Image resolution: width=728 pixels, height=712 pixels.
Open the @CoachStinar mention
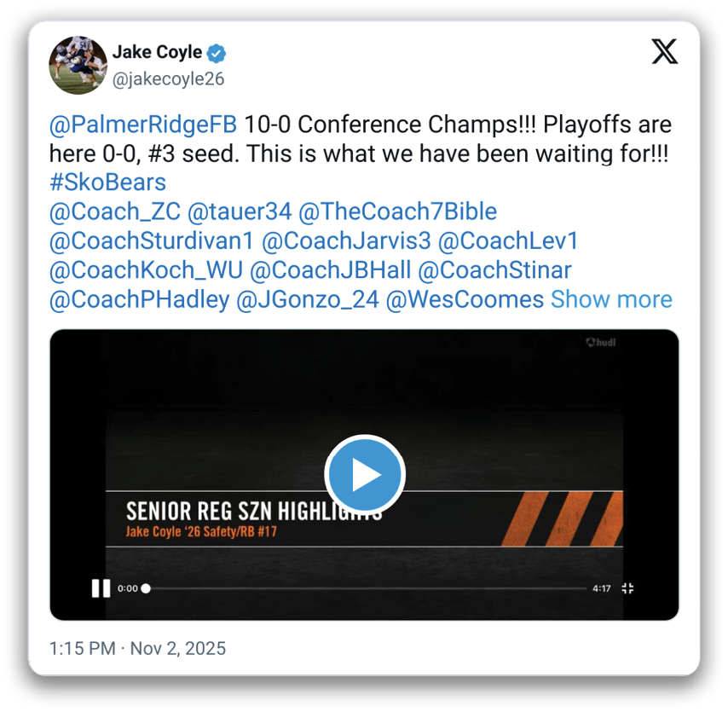tap(494, 270)
